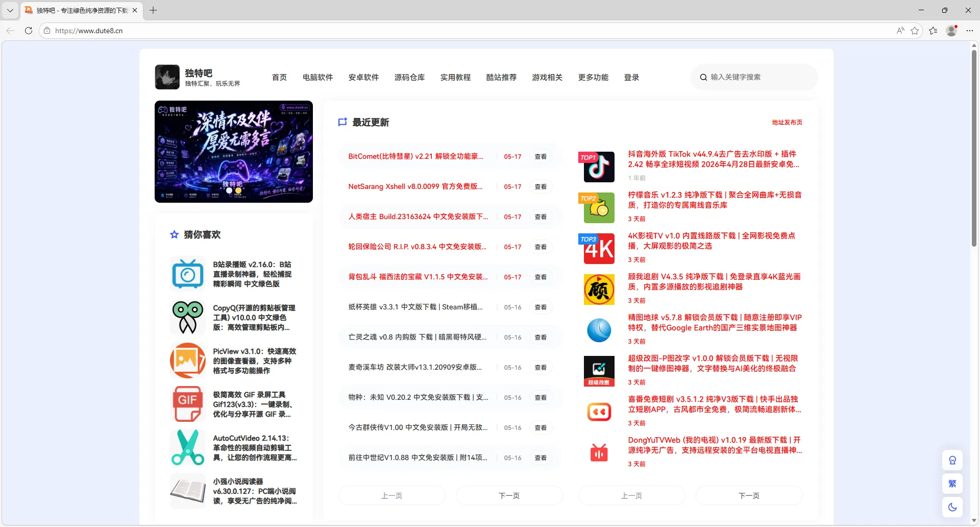The height and width of the screenshot is (527, 980).
Task: Click 查看 for 物种：未知 row
Action: click(541, 397)
